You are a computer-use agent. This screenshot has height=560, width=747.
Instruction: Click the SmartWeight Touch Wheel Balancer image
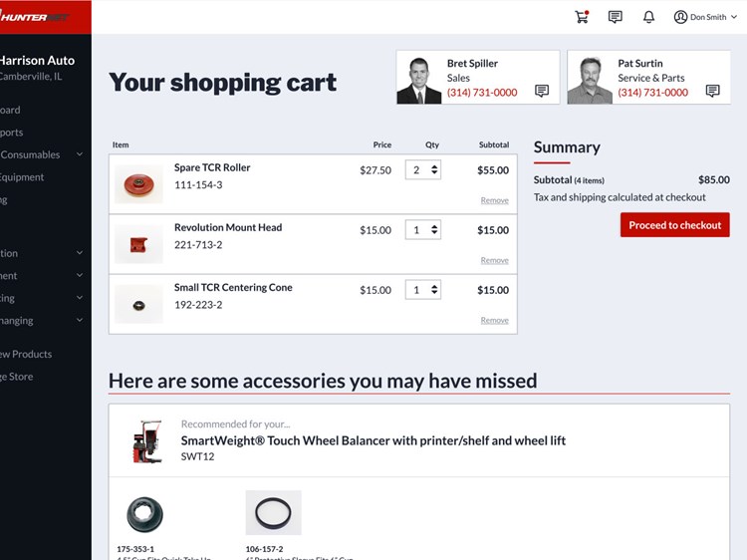click(146, 441)
